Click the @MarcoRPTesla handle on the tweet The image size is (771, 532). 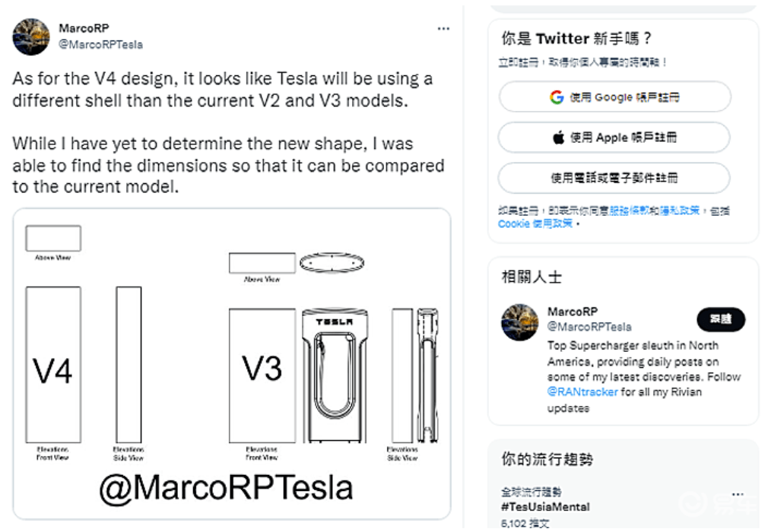point(101,45)
